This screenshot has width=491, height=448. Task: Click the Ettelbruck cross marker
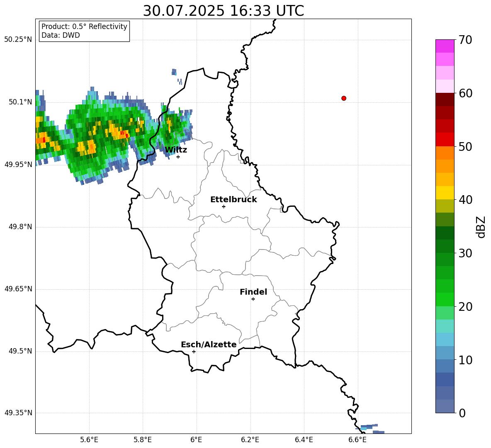(x=224, y=206)
